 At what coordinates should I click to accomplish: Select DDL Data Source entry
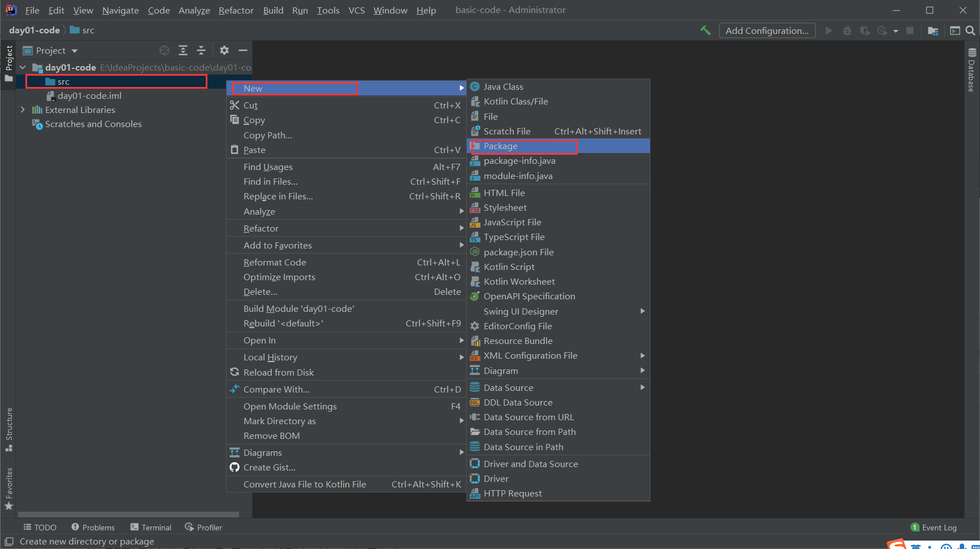tap(558, 402)
